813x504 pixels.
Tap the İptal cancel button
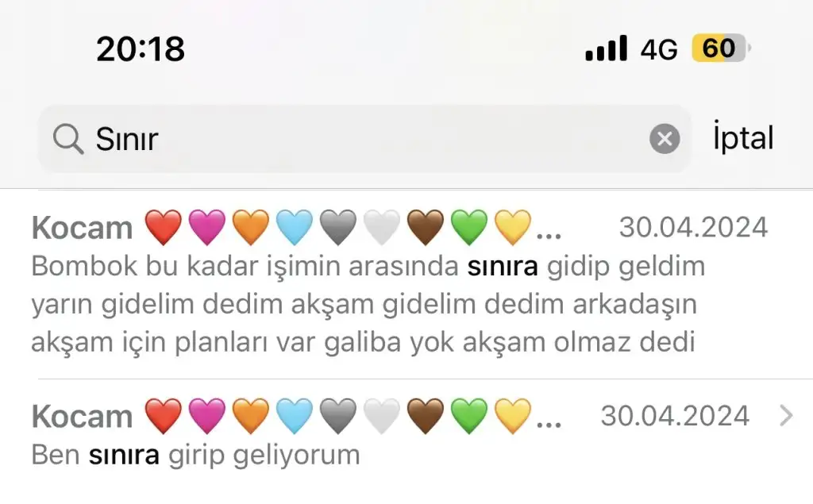click(x=743, y=138)
